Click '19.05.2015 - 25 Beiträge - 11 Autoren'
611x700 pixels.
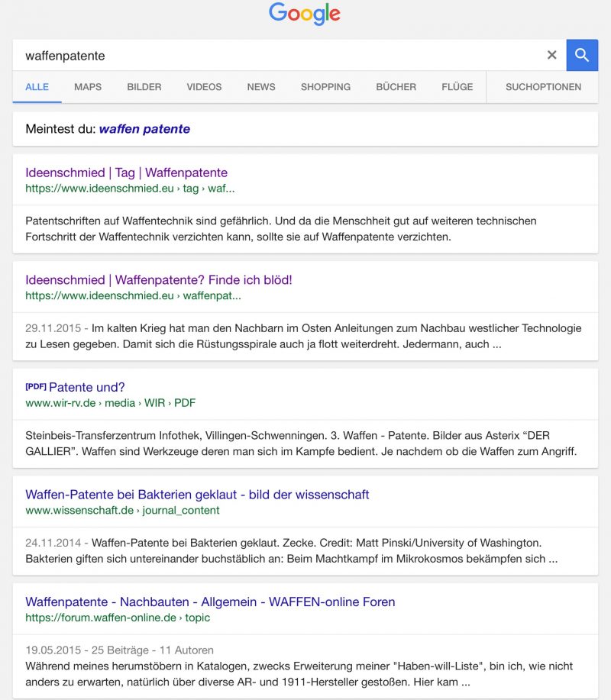[x=119, y=650]
